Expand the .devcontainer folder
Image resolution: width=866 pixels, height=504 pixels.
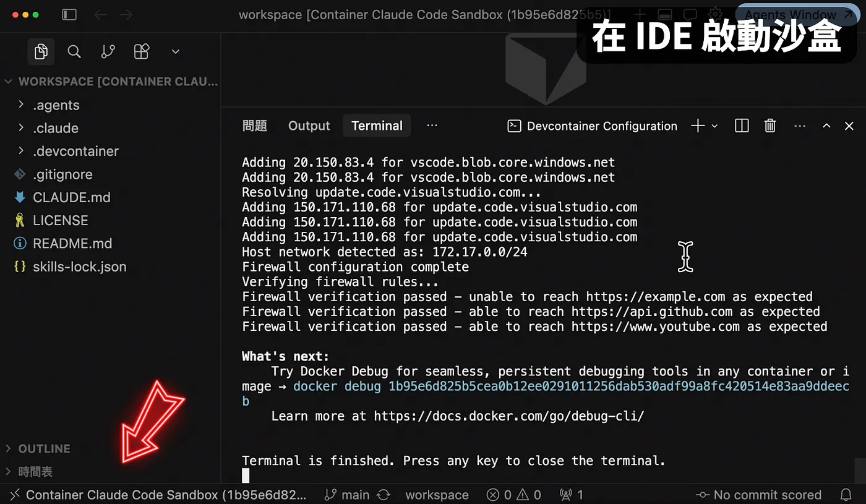tap(110, 151)
